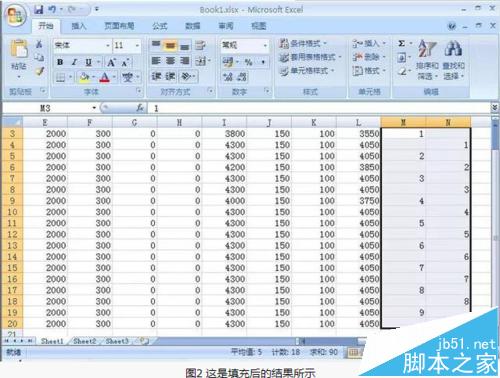This screenshot has width=500, height=378.
Task: Toggle Italic formatting
Action: coord(74,62)
